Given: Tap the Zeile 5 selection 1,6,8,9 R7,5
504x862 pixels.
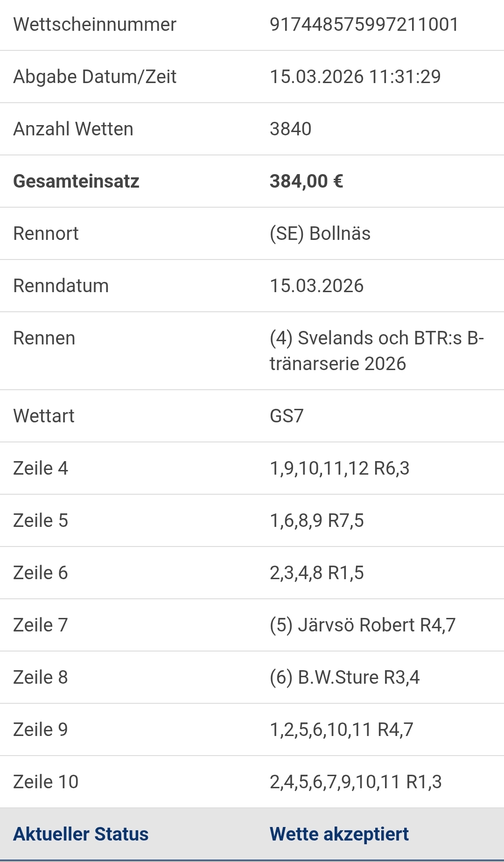Looking at the screenshot, I should [316, 521].
